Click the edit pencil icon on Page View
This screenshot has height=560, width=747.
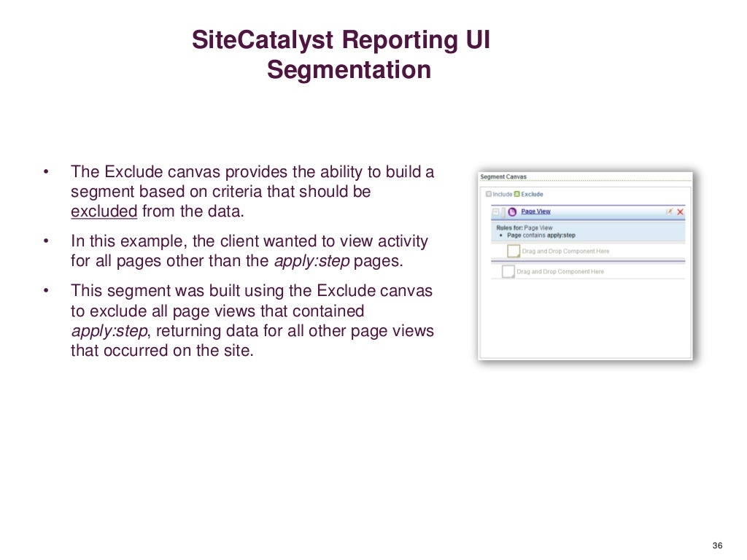[x=670, y=212]
